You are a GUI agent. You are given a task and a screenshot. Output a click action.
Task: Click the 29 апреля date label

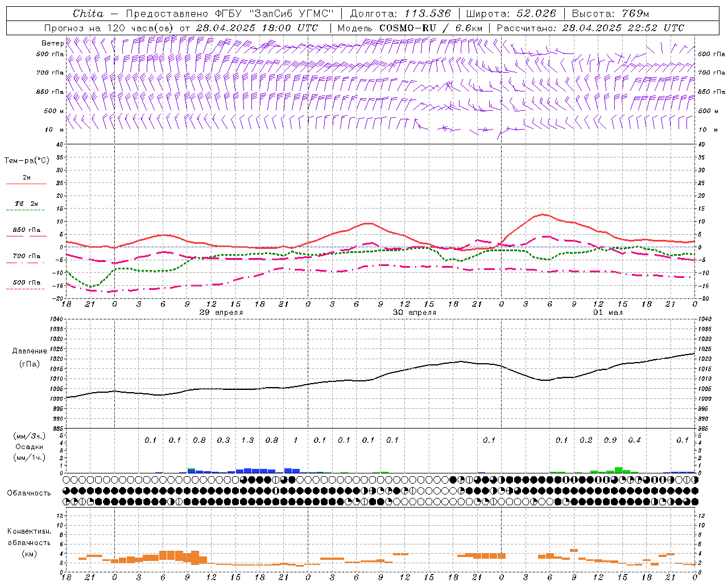pos(221,313)
